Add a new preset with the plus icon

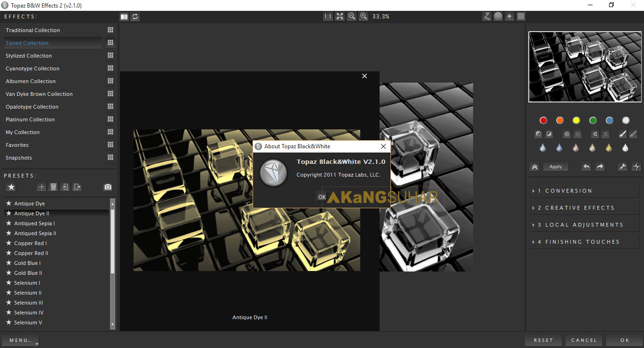click(x=42, y=187)
